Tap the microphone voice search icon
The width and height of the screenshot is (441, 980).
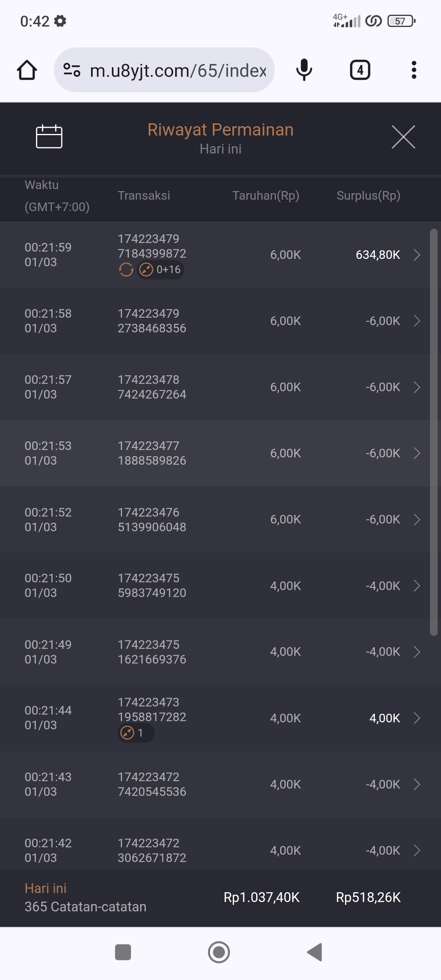pos(304,70)
